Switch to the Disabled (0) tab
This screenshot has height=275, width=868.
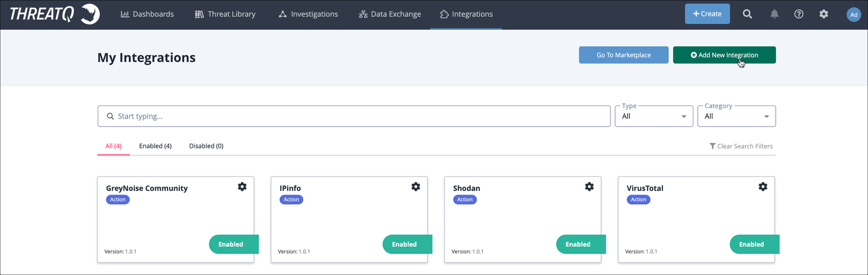(206, 146)
